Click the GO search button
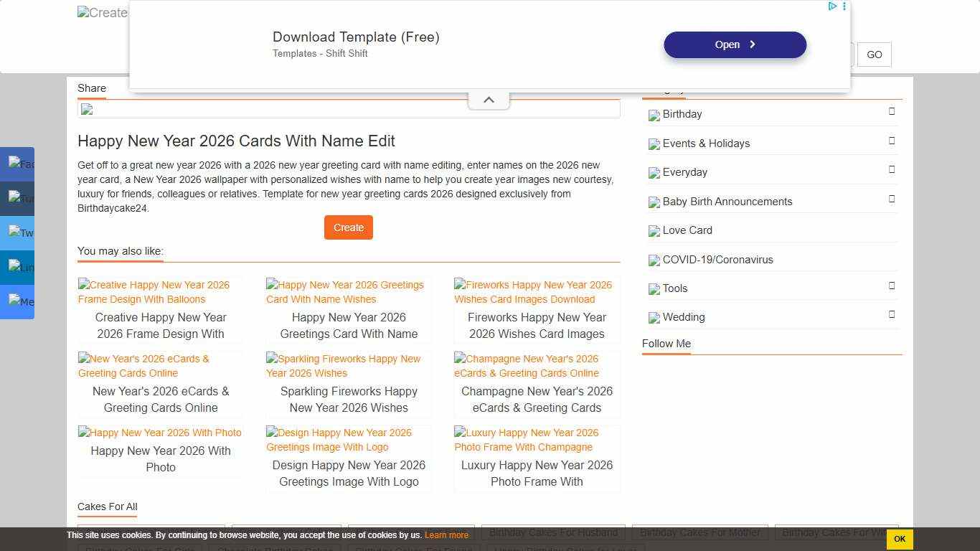The image size is (980, 551). 874,55
